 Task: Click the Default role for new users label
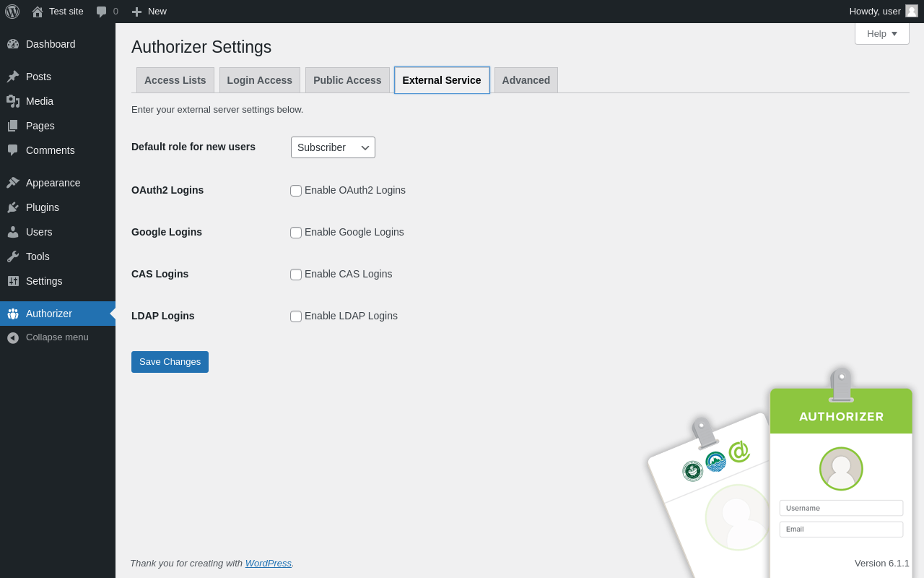pyautogui.click(x=193, y=147)
